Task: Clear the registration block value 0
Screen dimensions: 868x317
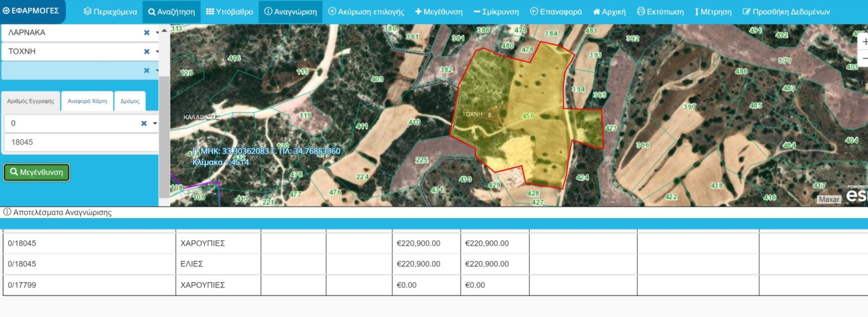Action: [144, 123]
